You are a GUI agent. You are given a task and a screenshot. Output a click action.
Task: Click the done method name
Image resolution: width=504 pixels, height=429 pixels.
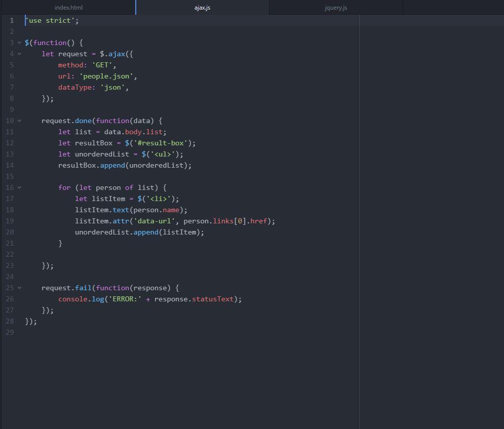coord(83,121)
